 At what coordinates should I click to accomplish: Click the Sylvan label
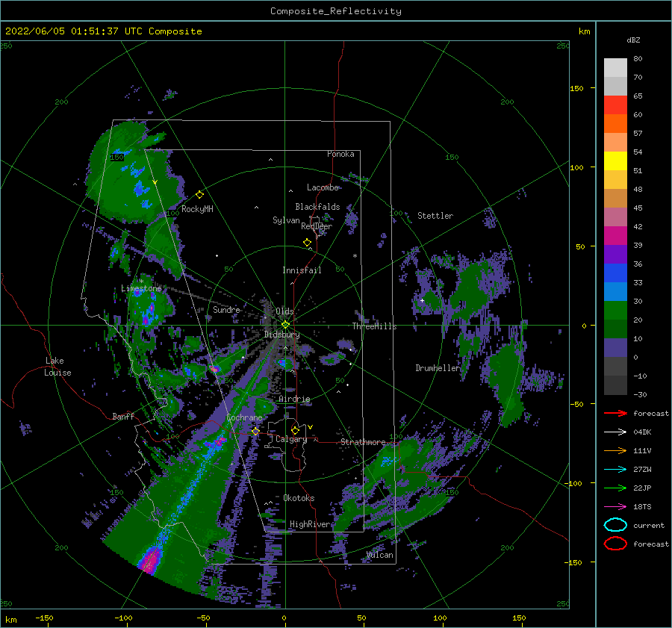286,220
